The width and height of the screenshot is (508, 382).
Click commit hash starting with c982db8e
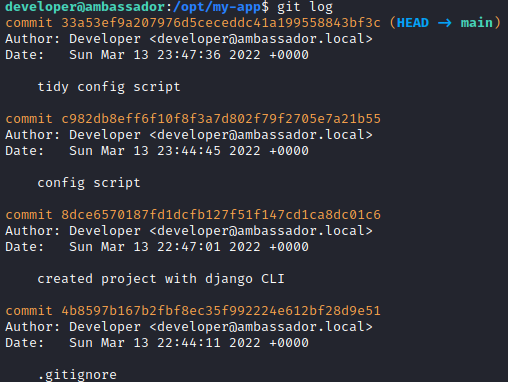(x=221, y=119)
